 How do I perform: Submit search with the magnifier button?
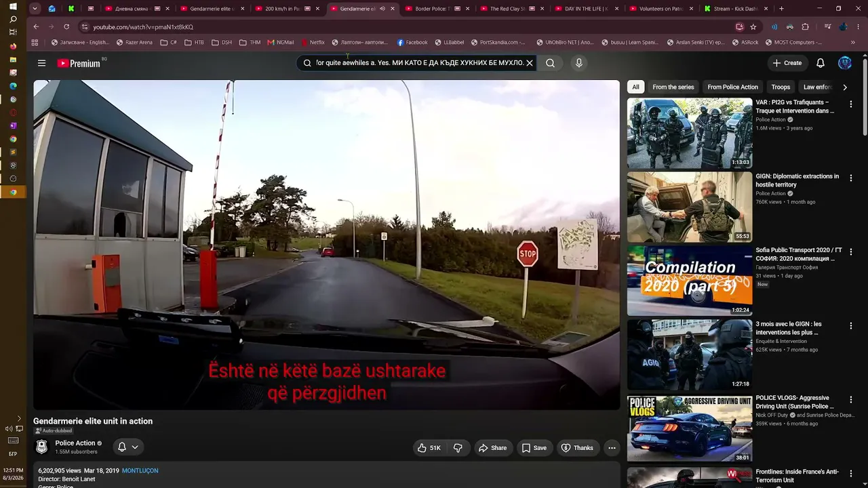pos(550,63)
